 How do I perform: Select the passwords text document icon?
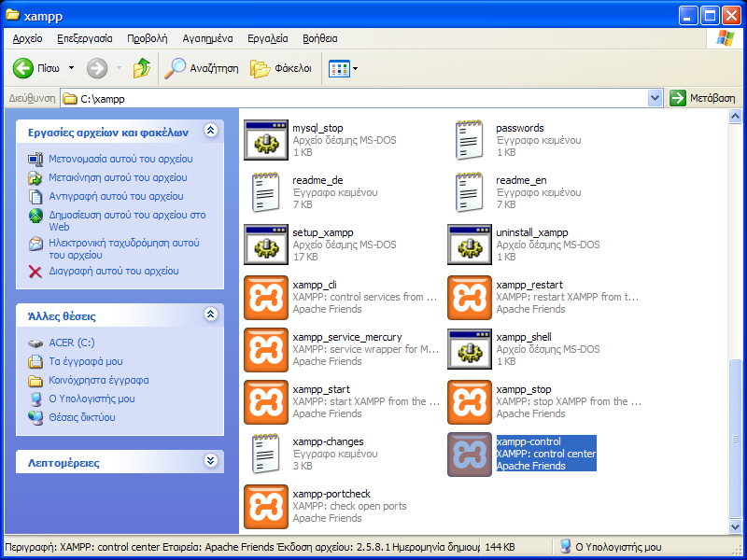470,140
